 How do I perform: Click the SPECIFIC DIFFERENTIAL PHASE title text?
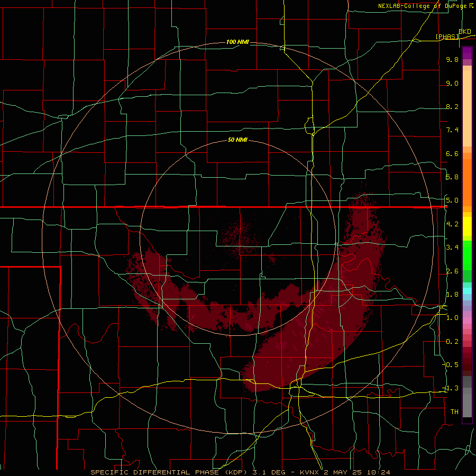154,472
